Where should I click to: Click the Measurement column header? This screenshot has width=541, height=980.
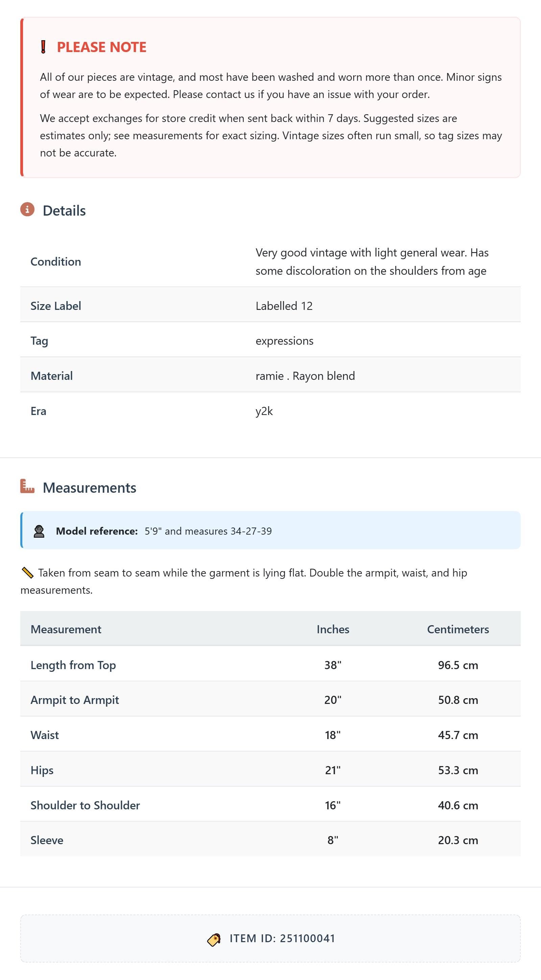point(66,629)
